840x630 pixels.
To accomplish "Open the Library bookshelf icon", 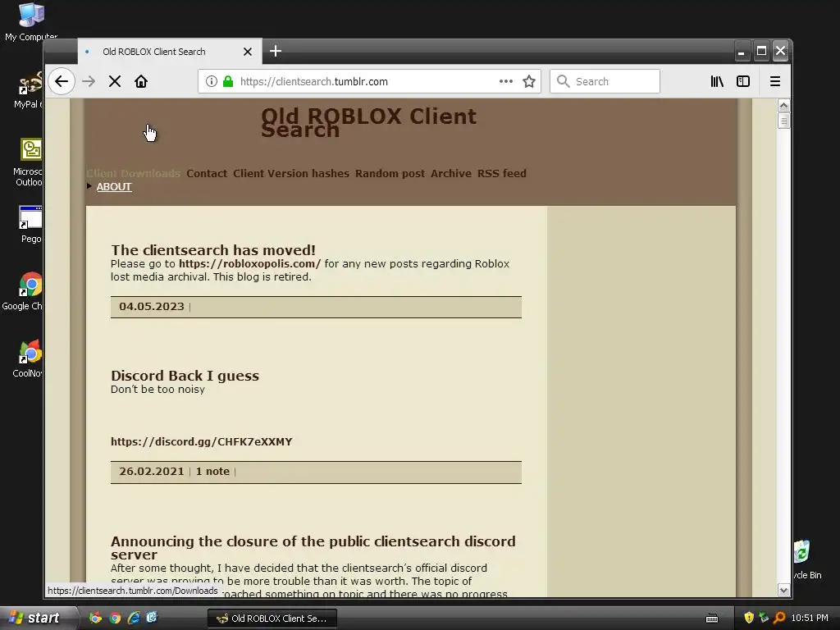I will click(x=717, y=81).
